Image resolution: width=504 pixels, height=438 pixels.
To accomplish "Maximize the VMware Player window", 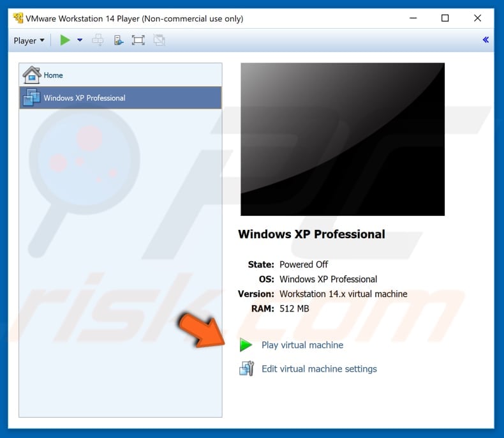I will (445, 18).
